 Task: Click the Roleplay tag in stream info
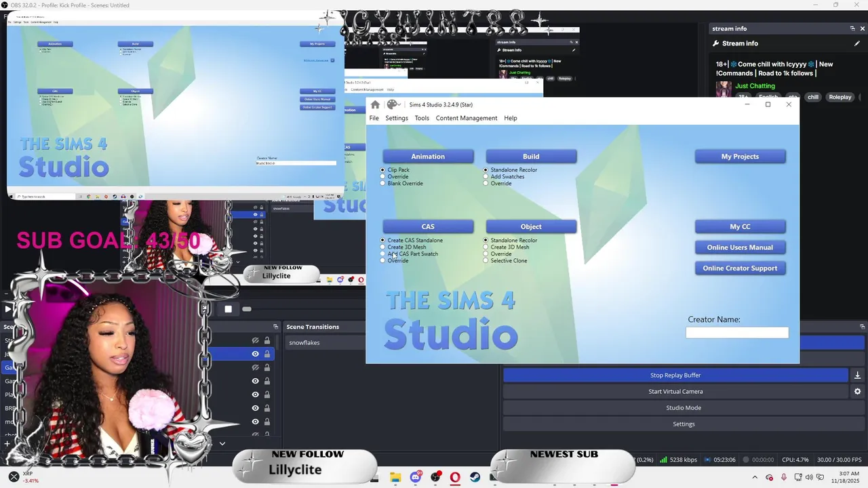point(840,97)
